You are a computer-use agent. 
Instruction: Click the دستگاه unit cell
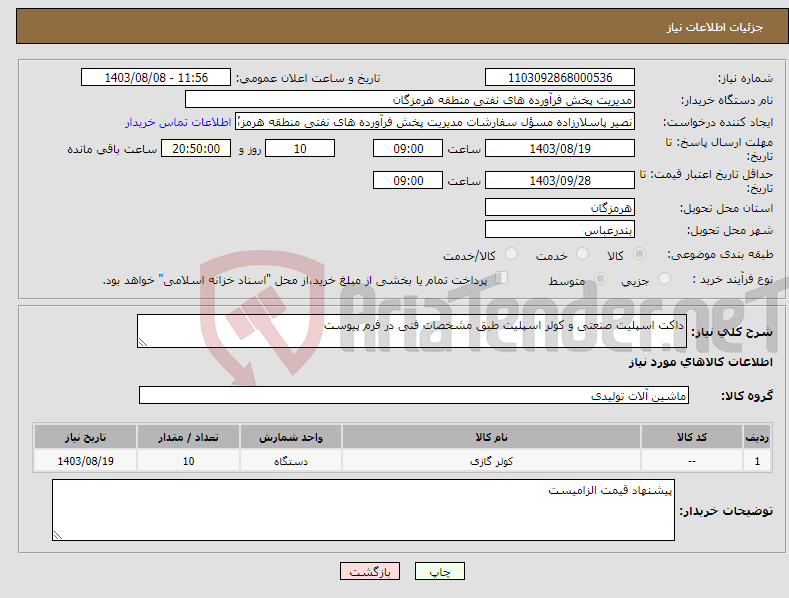(x=290, y=461)
